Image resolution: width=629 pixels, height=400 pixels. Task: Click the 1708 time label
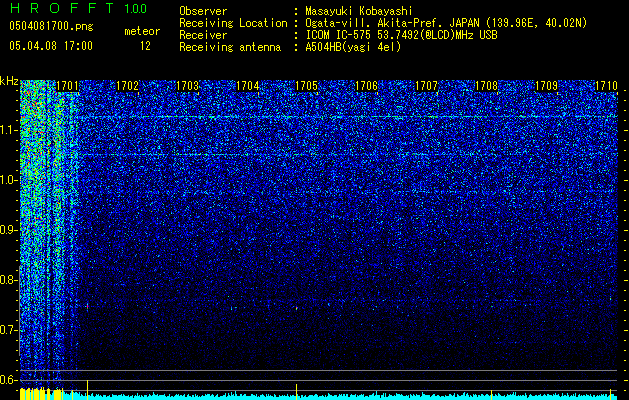[486, 86]
